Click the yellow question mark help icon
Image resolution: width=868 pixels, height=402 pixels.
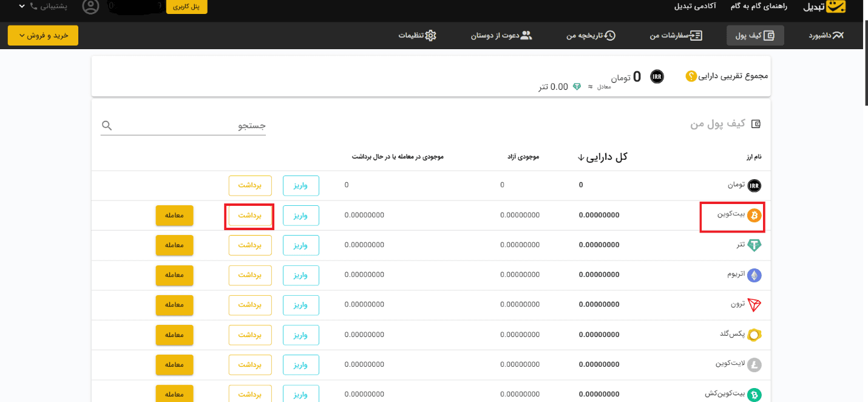690,77
